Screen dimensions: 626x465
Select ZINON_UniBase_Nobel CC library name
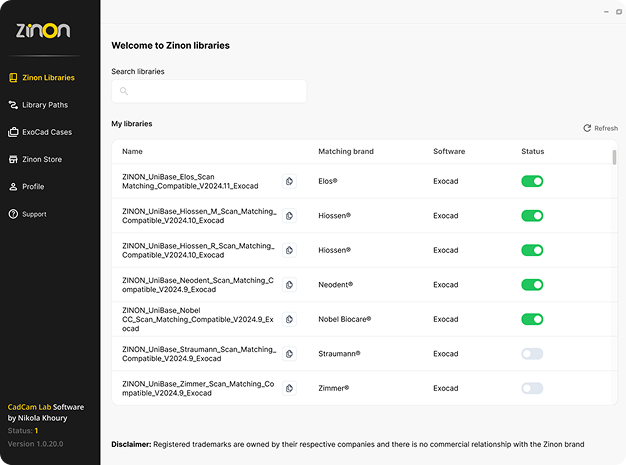click(198, 319)
